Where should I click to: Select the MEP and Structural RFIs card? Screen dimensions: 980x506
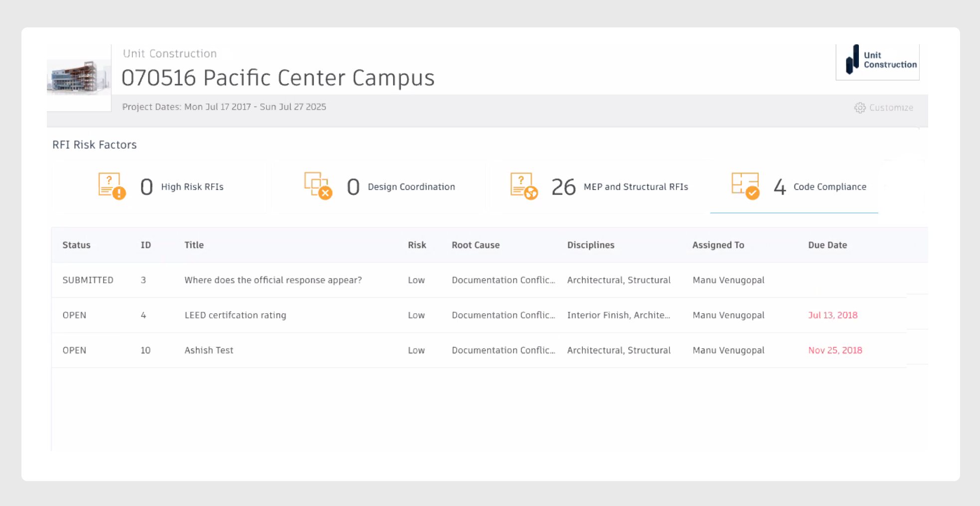598,187
